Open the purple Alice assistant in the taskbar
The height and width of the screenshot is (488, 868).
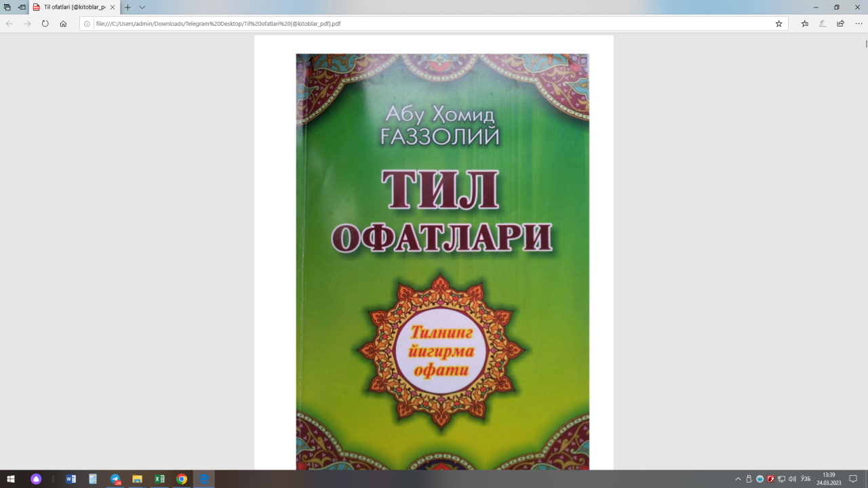click(36, 479)
